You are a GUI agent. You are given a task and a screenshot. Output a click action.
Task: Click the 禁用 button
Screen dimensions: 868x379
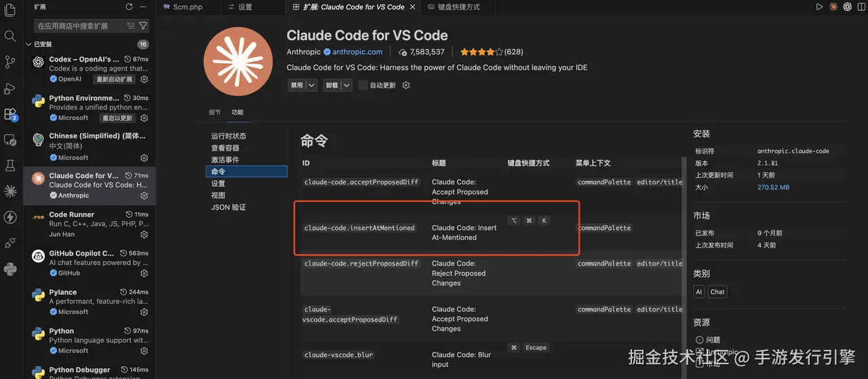pyautogui.click(x=297, y=85)
